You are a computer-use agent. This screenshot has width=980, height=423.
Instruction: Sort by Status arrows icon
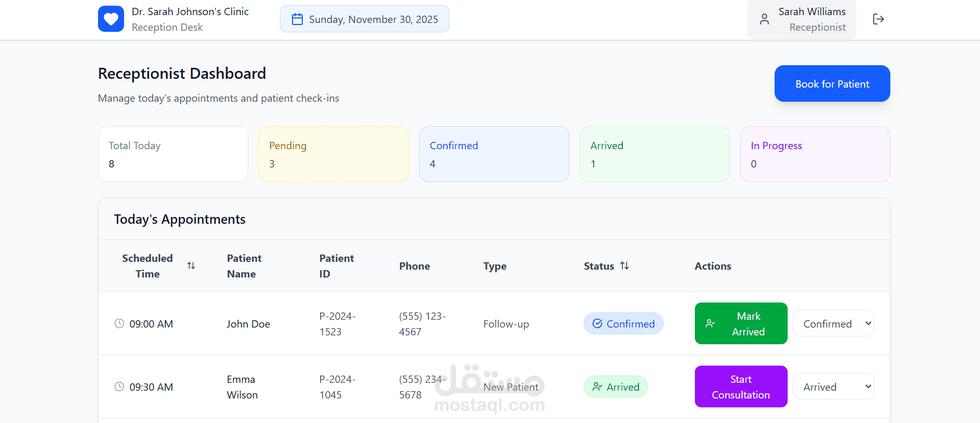click(x=624, y=266)
